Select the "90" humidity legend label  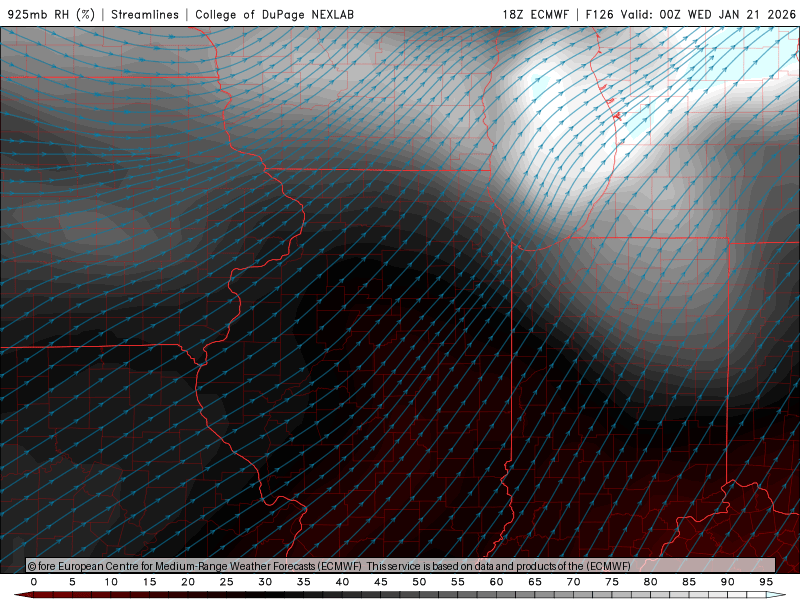coord(728,582)
